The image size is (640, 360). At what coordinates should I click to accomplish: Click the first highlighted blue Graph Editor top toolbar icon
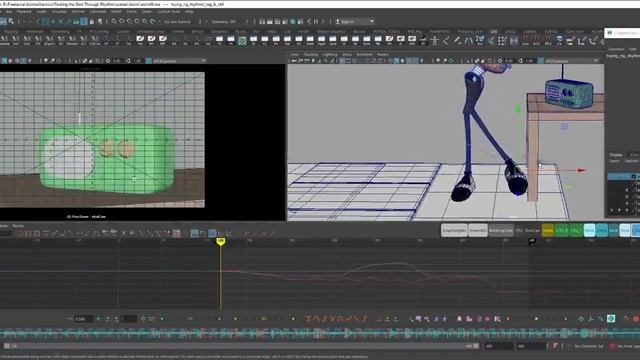click(x=195, y=233)
